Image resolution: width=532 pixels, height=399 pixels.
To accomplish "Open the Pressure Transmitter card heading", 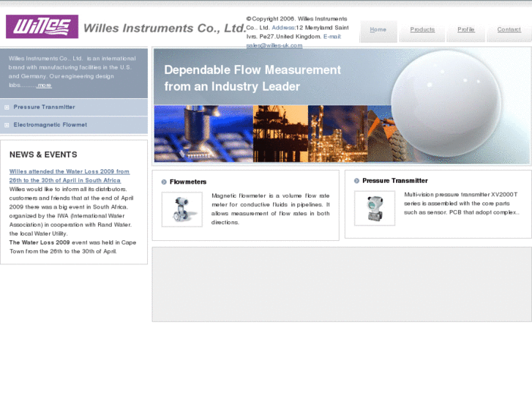I will 395,181.
